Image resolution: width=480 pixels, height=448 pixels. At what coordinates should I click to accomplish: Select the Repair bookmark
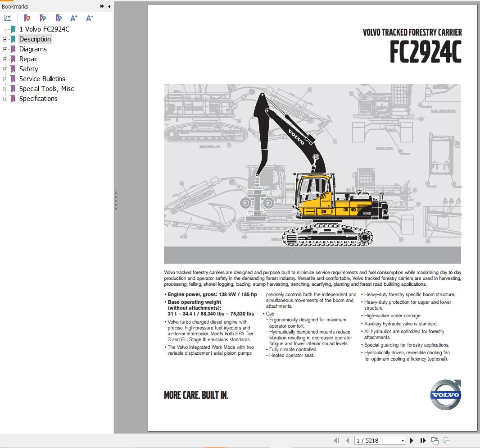pos(28,59)
